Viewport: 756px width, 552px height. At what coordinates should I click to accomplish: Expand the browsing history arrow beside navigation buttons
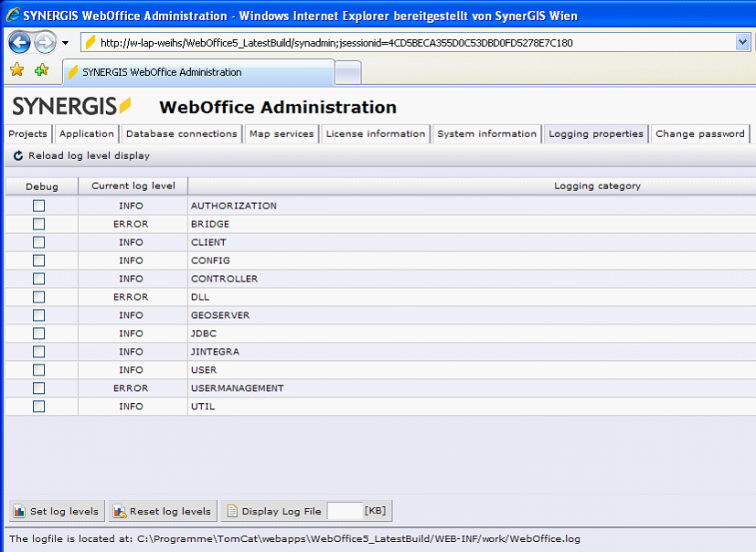pos(64,42)
